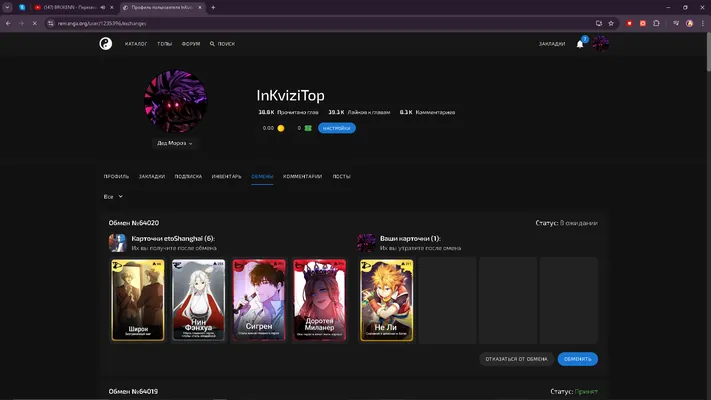Open the user avatar in header

coord(600,44)
